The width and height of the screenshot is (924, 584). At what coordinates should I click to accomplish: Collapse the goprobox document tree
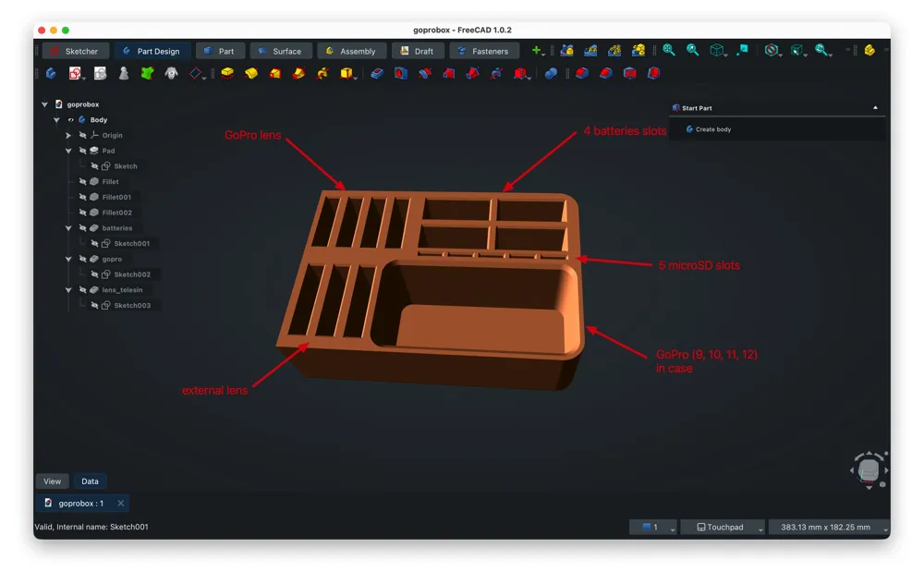click(44, 104)
